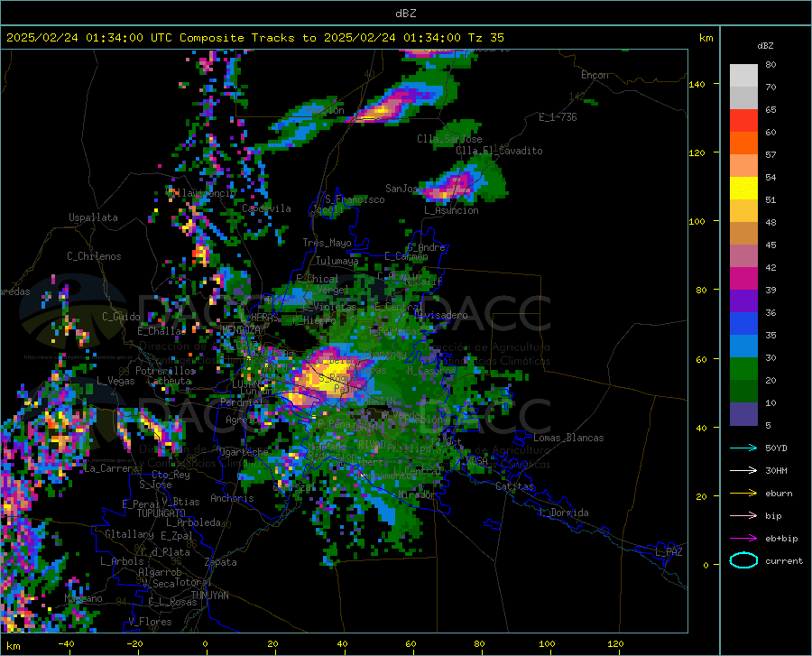
Task: Click the light blue 30 dBZ swatch
Action: point(743,346)
